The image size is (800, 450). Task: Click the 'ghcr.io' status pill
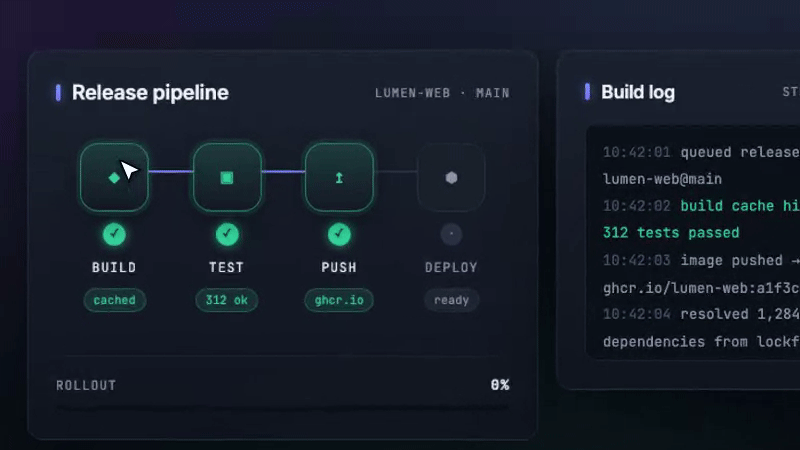(x=339, y=300)
